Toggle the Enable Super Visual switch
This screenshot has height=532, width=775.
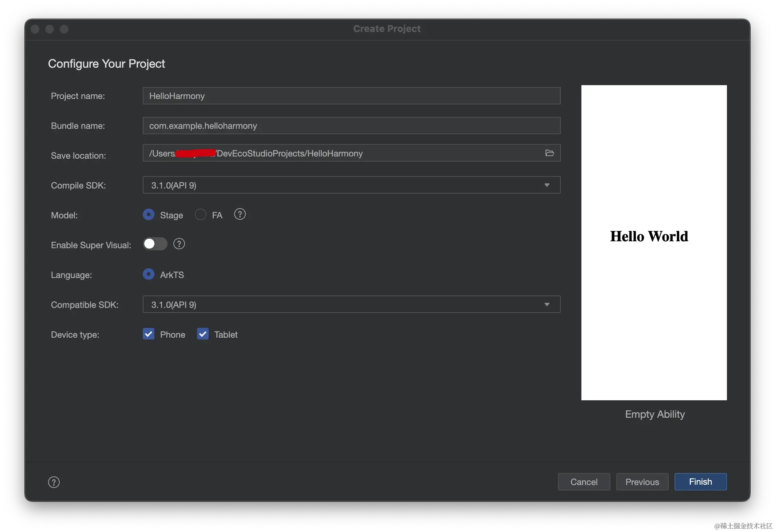pyautogui.click(x=155, y=244)
